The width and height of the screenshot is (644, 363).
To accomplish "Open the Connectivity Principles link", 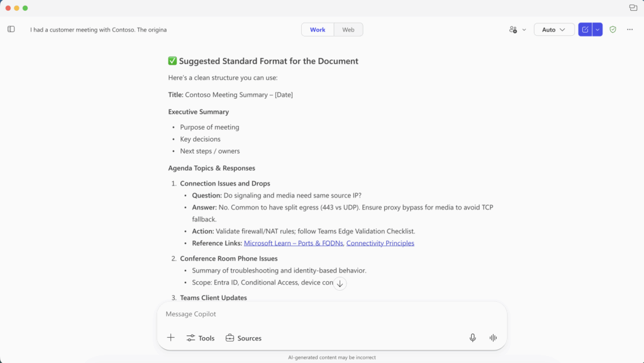I will 380,243.
